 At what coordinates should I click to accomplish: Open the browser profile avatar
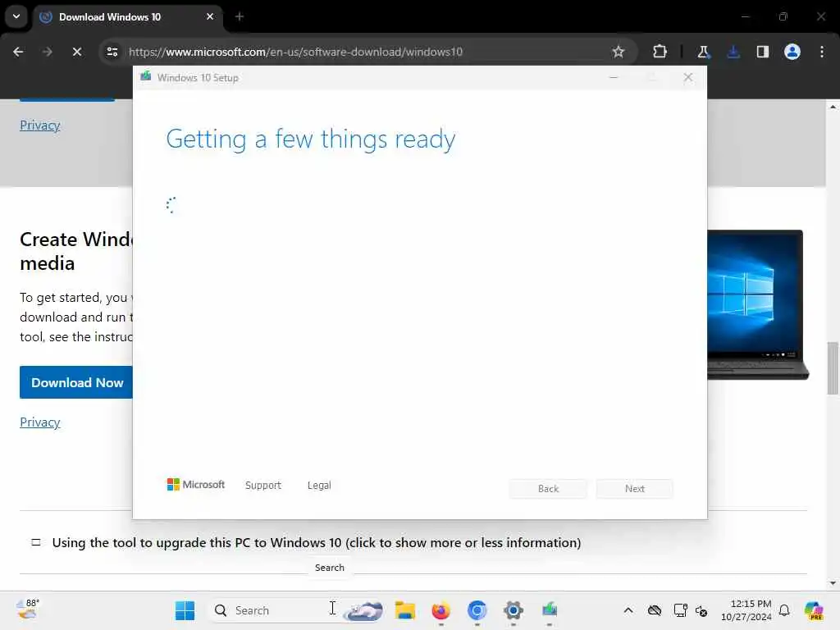[x=792, y=52]
